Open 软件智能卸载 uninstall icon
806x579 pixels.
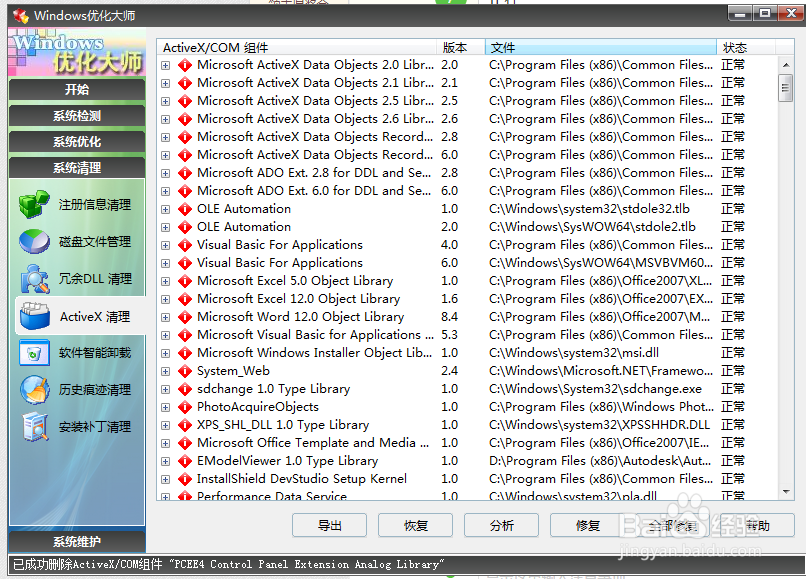point(34,353)
